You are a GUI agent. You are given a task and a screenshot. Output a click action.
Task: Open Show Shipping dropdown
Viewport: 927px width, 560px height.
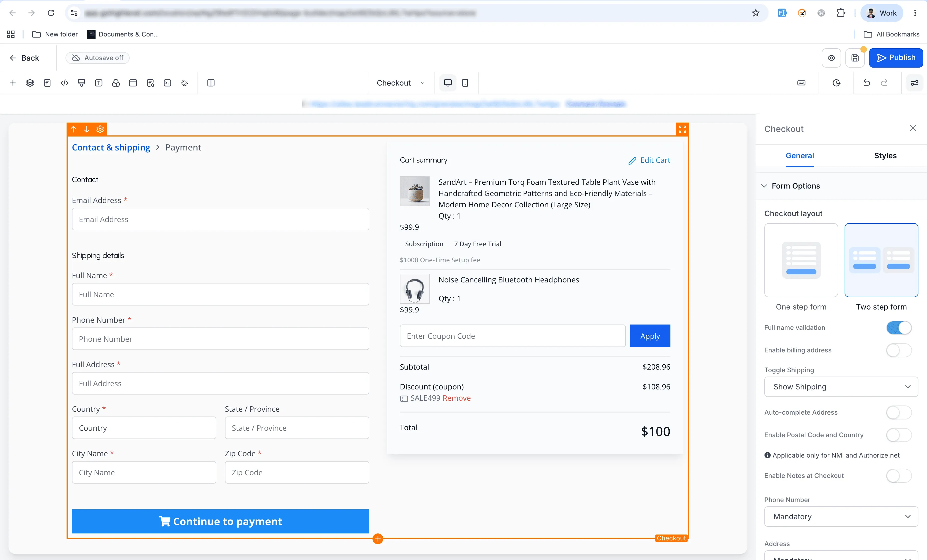point(841,387)
